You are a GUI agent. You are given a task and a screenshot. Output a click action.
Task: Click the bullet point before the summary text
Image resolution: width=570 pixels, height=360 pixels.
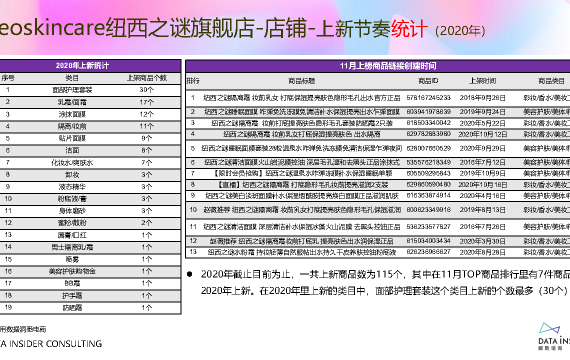pyautogui.click(x=189, y=274)
